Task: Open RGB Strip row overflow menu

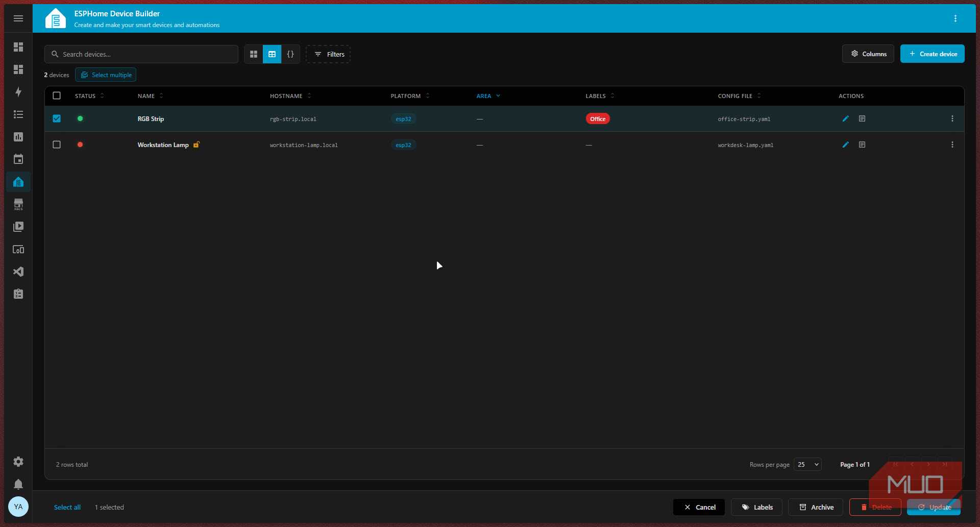Action: click(952, 118)
